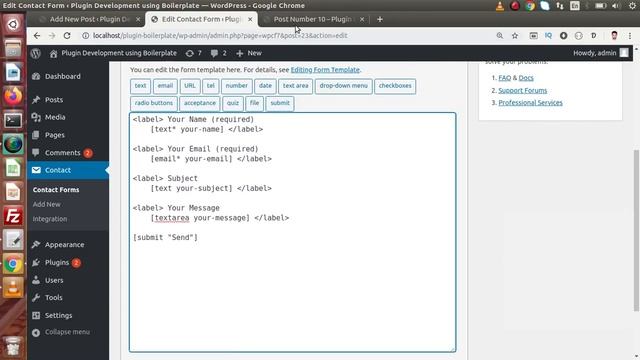Close the Add New Post tab
This screenshot has height=360, width=640.
click(x=138, y=19)
